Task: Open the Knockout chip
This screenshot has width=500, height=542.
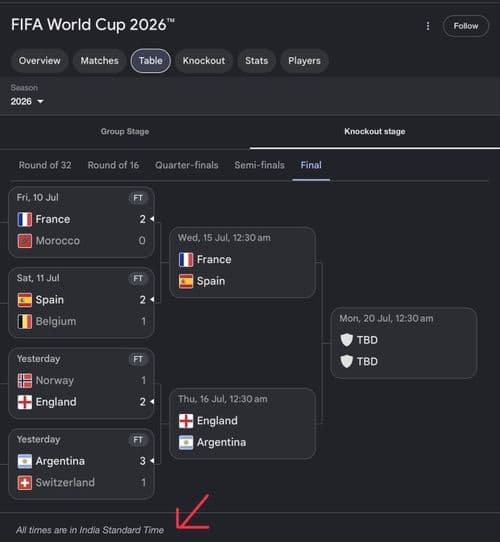Action: point(204,61)
